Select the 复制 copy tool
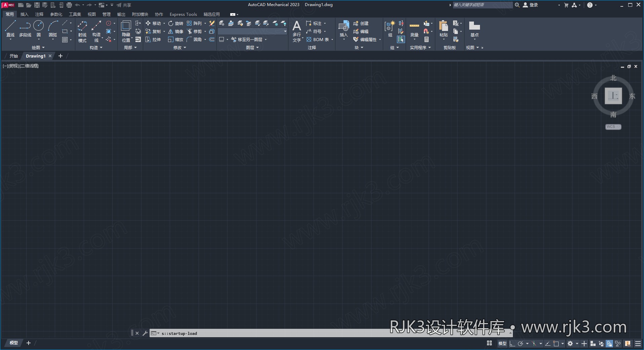Viewport: 644px width, 350px height. click(153, 31)
